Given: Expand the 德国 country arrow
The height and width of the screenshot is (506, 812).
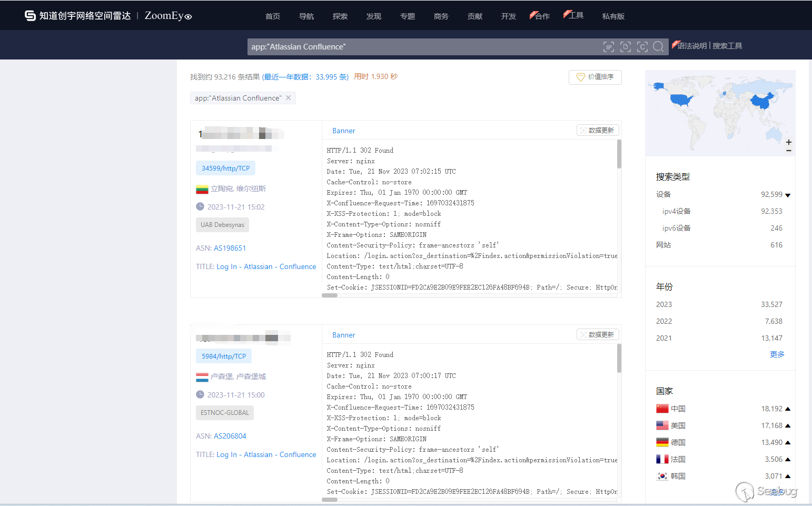Looking at the screenshot, I should click(x=788, y=442).
